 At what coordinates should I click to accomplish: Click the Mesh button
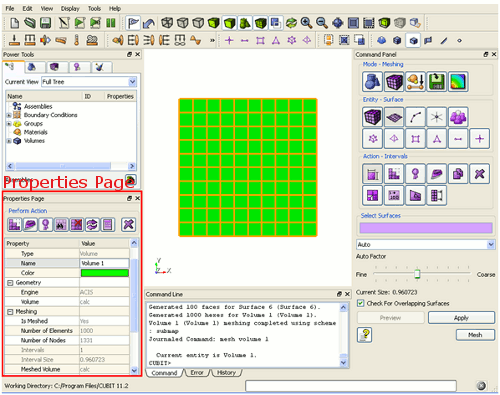[x=475, y=335]
